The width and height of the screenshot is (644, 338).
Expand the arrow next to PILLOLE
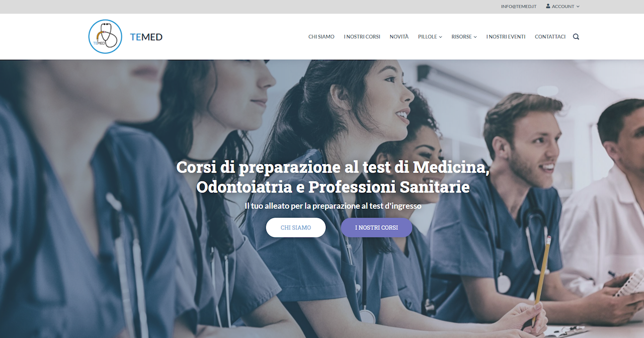tap(440, 37)
